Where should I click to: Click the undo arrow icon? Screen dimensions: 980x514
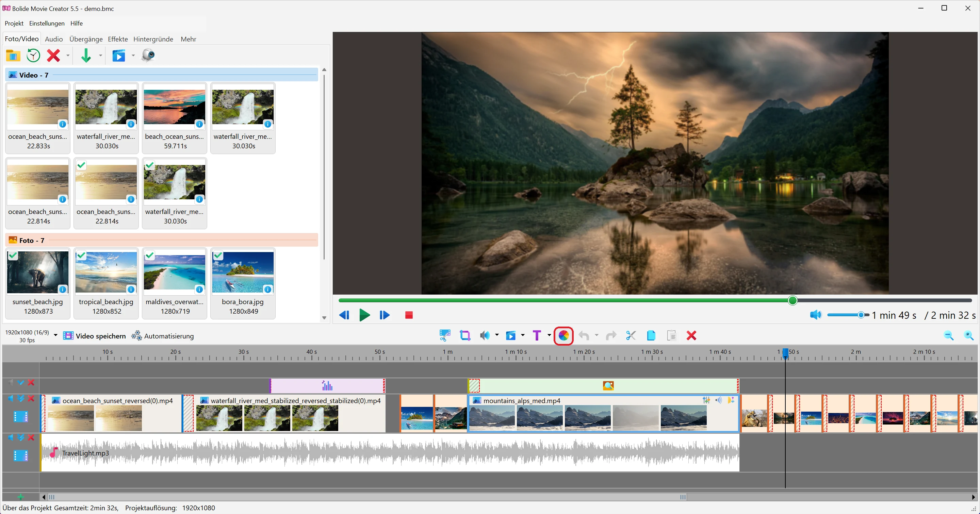(x=584, y=335)
